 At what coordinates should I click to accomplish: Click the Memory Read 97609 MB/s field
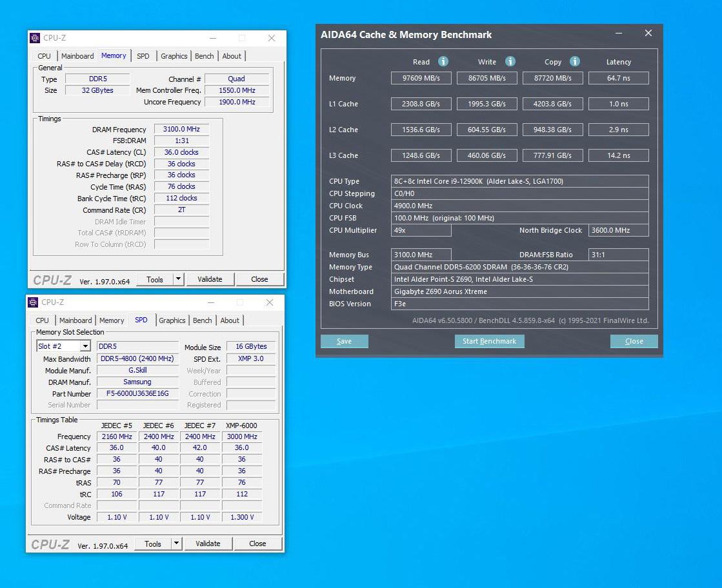click(x=421, y=78)
